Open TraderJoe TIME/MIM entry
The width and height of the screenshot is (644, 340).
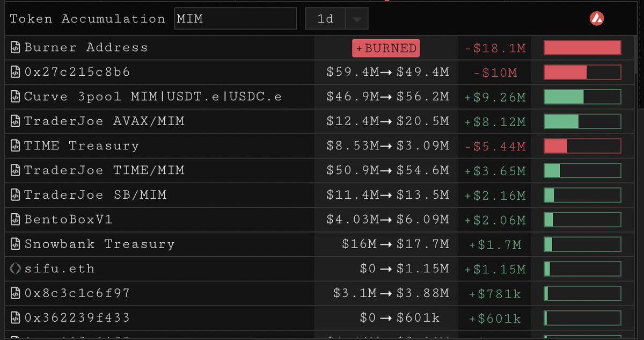tap(104, 171)
